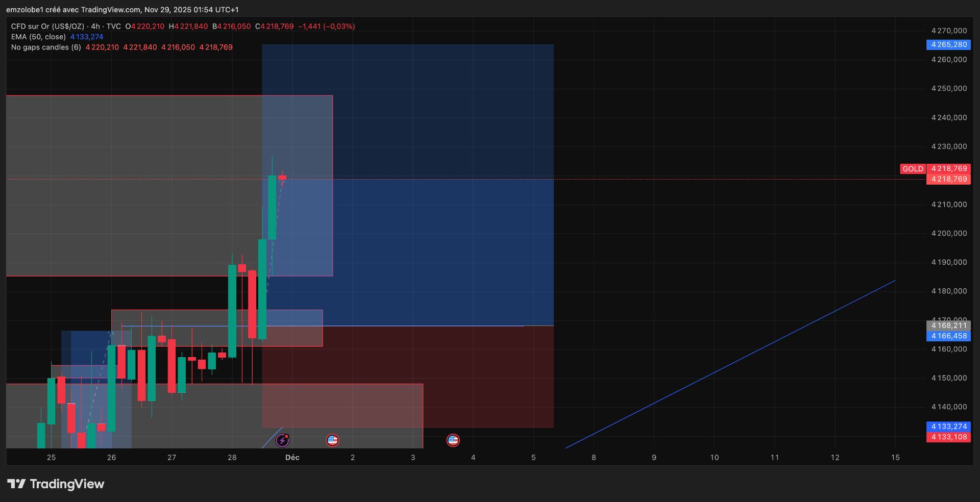980x502 pixels.
Task: Click the 4h interval in the legend
Action: (95, 27)
